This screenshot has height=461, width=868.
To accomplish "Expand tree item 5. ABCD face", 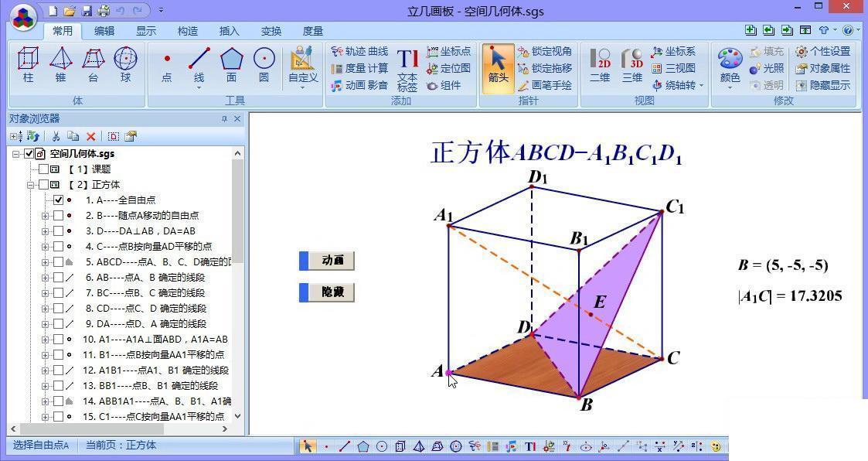I will pos(45,262).
